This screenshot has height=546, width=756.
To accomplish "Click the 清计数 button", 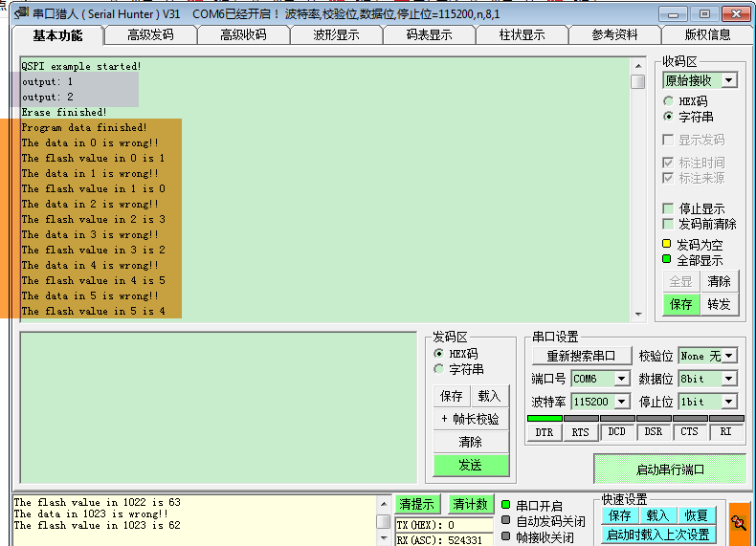I will (471, 505).
